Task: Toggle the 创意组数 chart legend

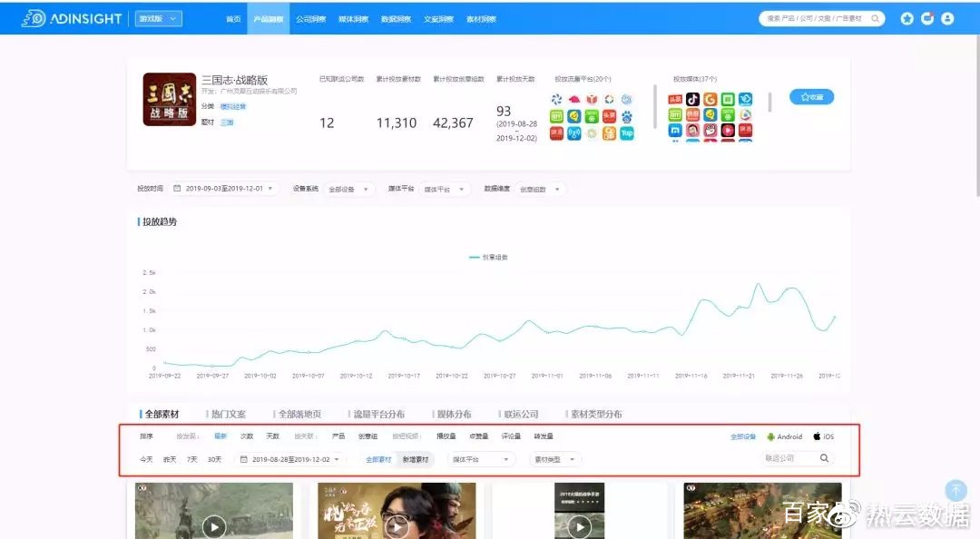Action: (x=489, y=257)
